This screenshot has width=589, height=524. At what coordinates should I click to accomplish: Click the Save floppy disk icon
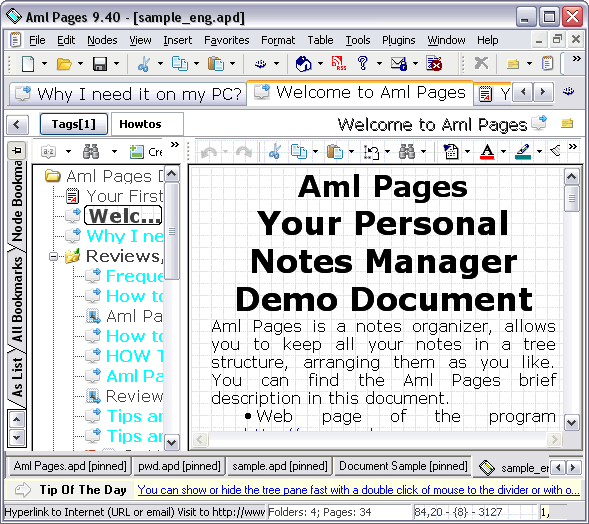pos(100,64)
